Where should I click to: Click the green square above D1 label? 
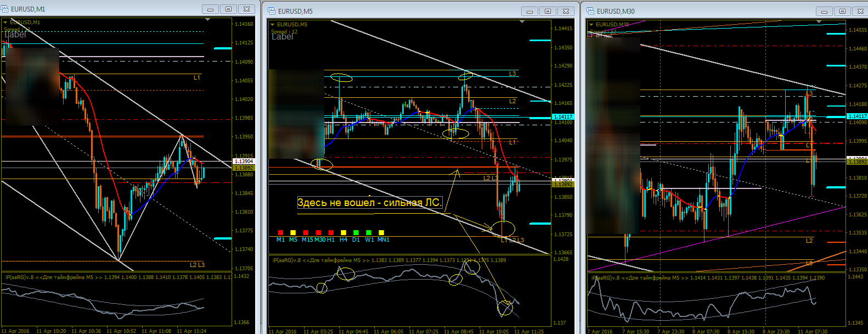point(356,233)
